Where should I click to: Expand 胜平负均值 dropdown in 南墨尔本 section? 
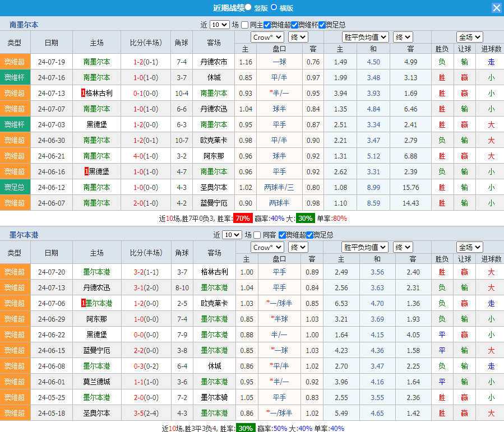coord(365,37)
